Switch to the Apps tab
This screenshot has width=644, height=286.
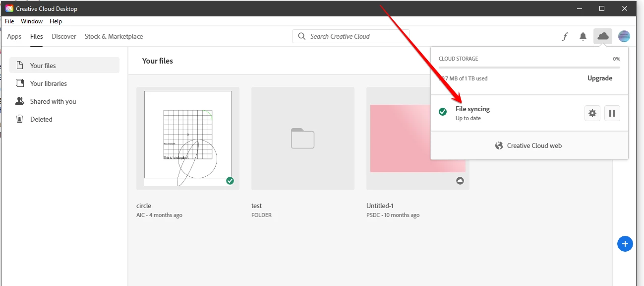point(14,36)
